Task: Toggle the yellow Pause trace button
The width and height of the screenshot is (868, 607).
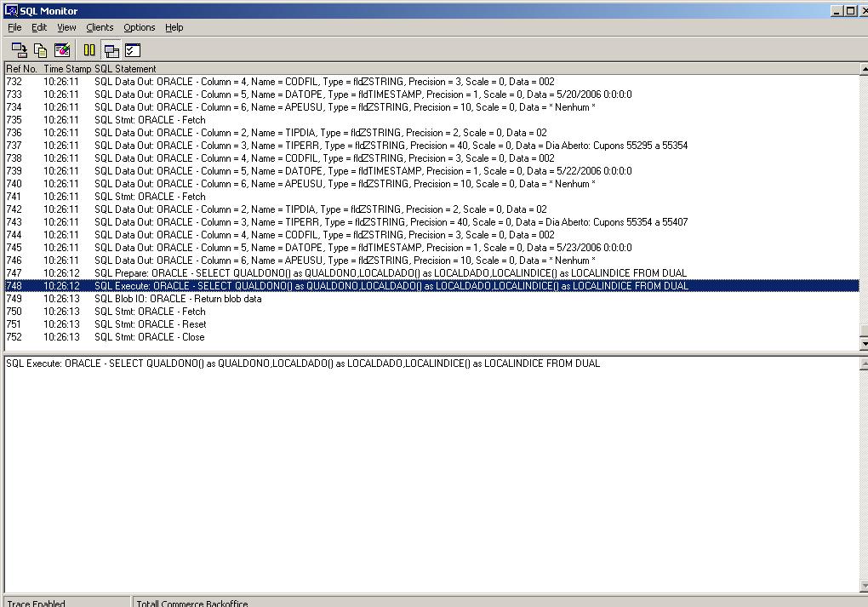Action: point(89,50)
